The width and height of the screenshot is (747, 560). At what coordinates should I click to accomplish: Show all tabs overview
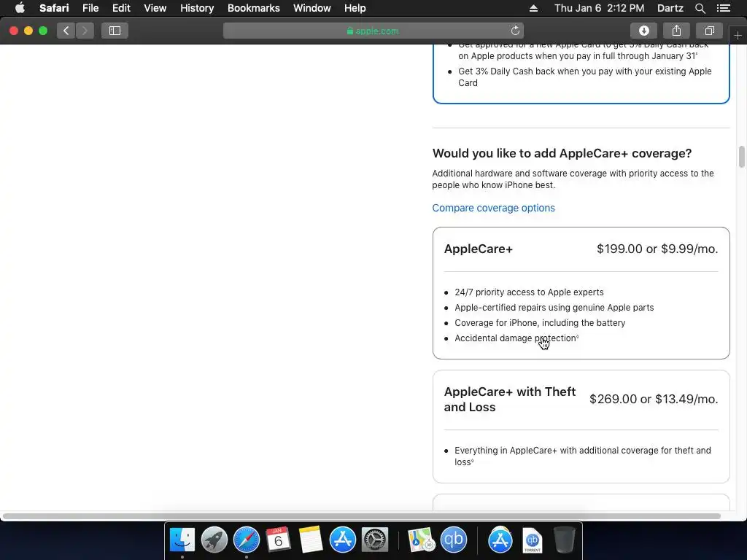click(709, 31)
